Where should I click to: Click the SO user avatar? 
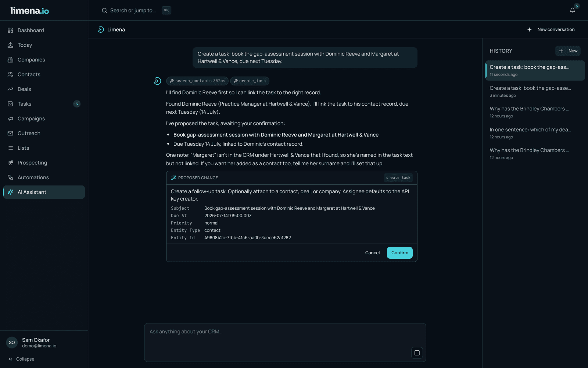12,343
